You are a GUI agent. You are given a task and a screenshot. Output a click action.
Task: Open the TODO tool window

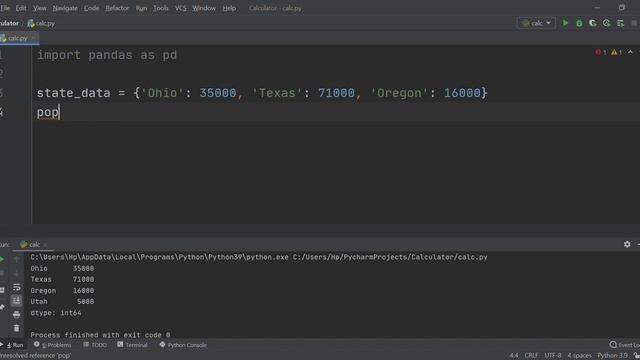pyautogui.click(x=95, y=345)
